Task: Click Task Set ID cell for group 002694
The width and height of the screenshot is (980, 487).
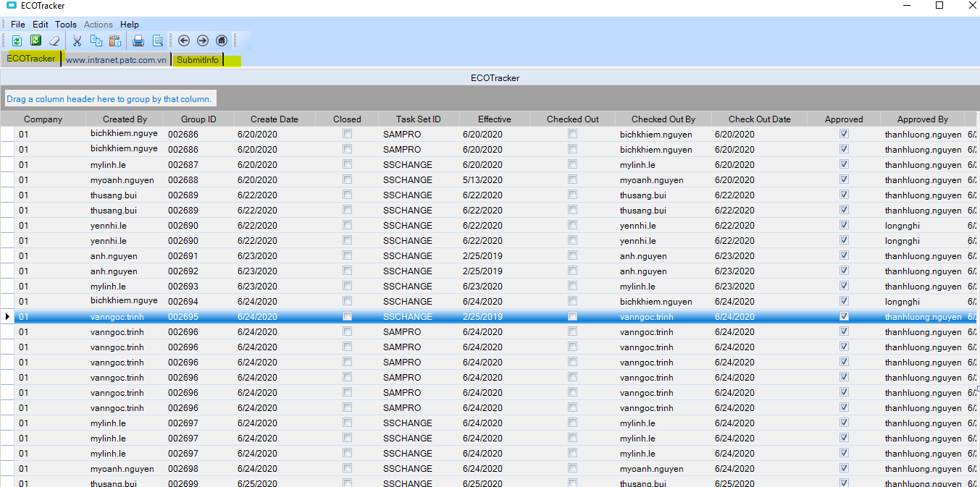Action: (419, 301)
